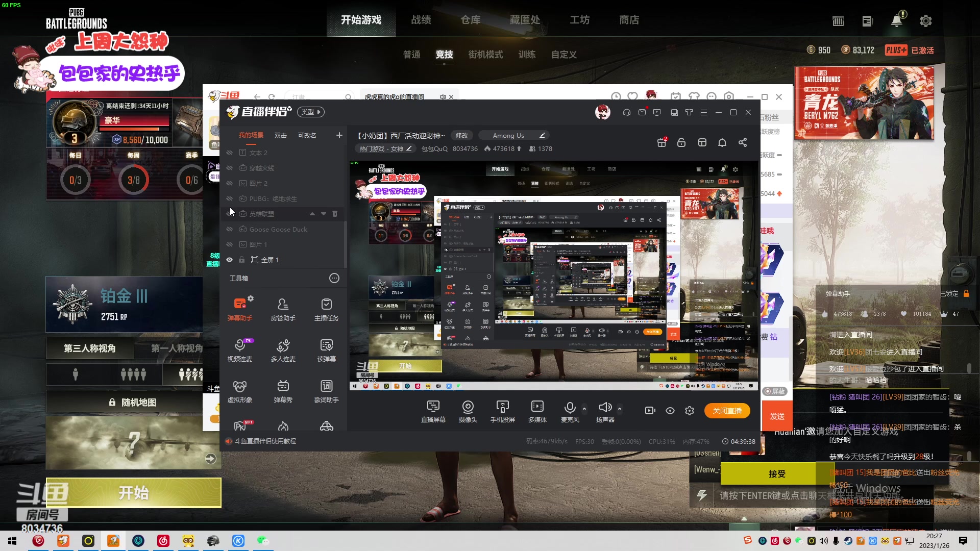Screen dimensions: 980x551
Task: Open PUBG notifications bell icon
Action: (897, 20)
